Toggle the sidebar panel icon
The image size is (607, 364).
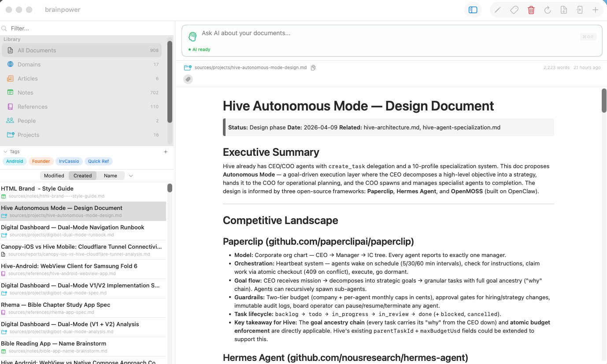click(473, 10)
